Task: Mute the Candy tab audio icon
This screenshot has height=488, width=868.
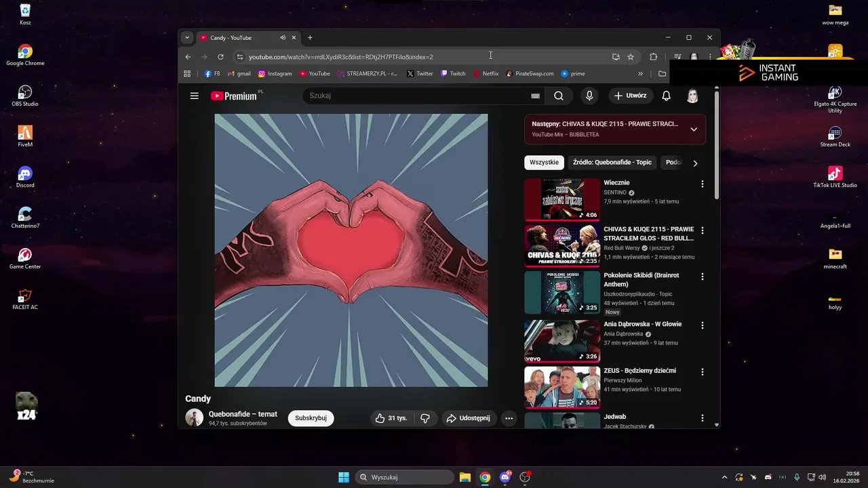Action: (x=283, y=37)
